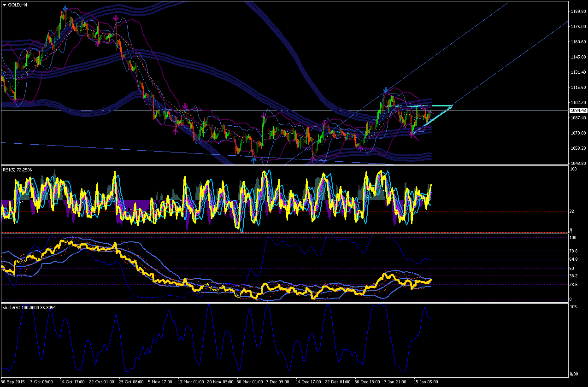Click the 1145.80 price axis label

pyautogui.click(x=578, y=57)
